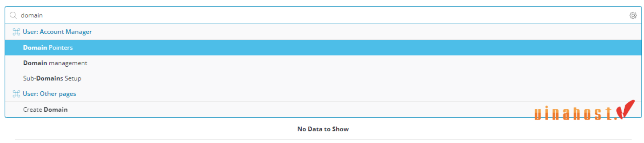Select Create Domain from search results
This screenshot has width=644, height=143.
pos(323,109)
